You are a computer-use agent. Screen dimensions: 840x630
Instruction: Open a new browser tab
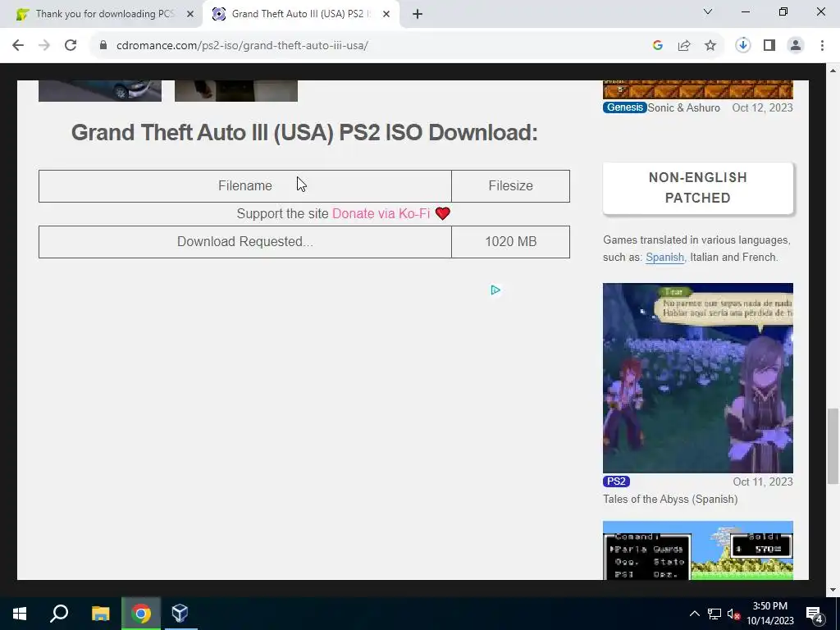pos(418,15)
